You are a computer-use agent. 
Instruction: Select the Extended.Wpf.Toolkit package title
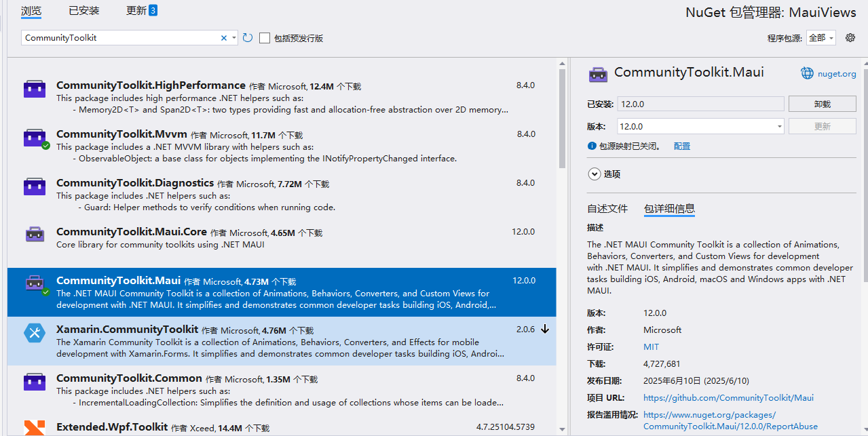(x=112, y=427)
